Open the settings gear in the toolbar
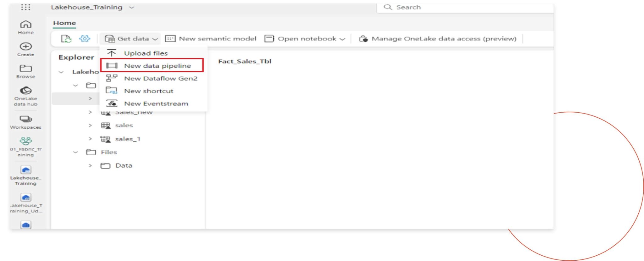This screenshot has width=644, height=261. 85,39
